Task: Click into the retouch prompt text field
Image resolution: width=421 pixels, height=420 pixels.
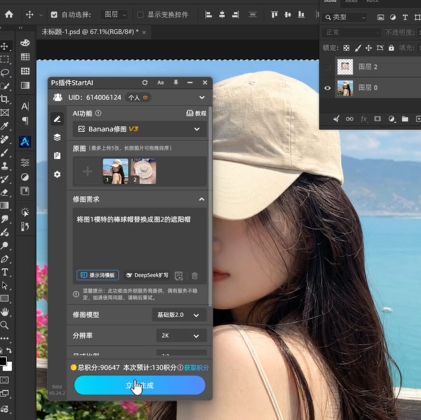Action: click(140, 238)
